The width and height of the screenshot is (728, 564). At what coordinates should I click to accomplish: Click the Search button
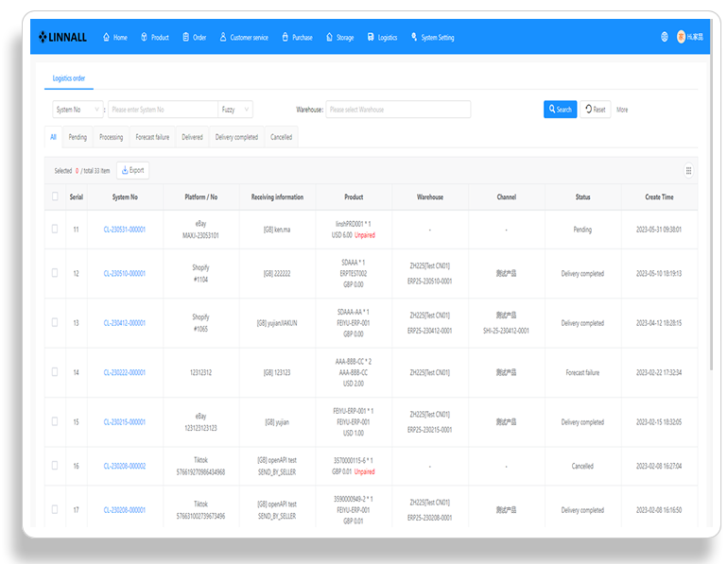tap(560, 110)
